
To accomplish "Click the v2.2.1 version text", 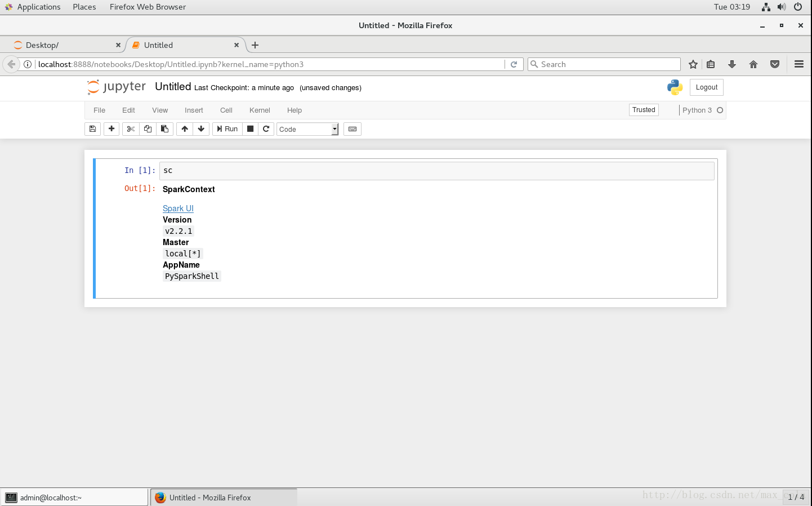I will [179, 231].
